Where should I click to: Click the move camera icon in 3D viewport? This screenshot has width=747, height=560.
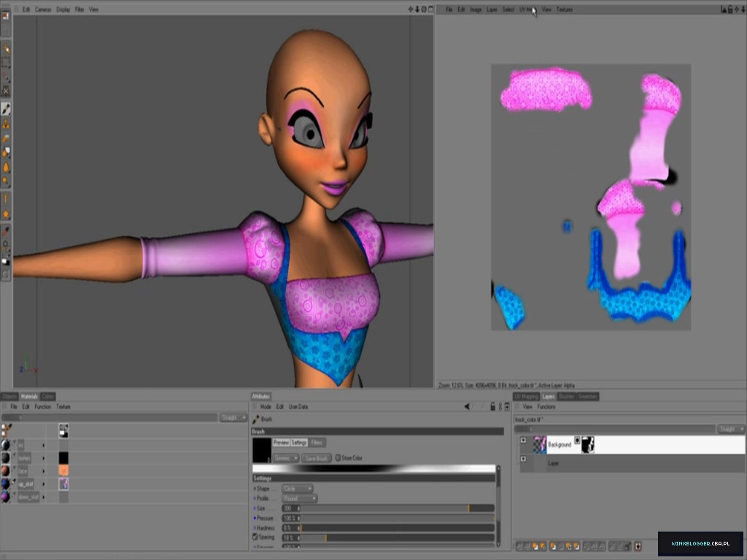410,9
